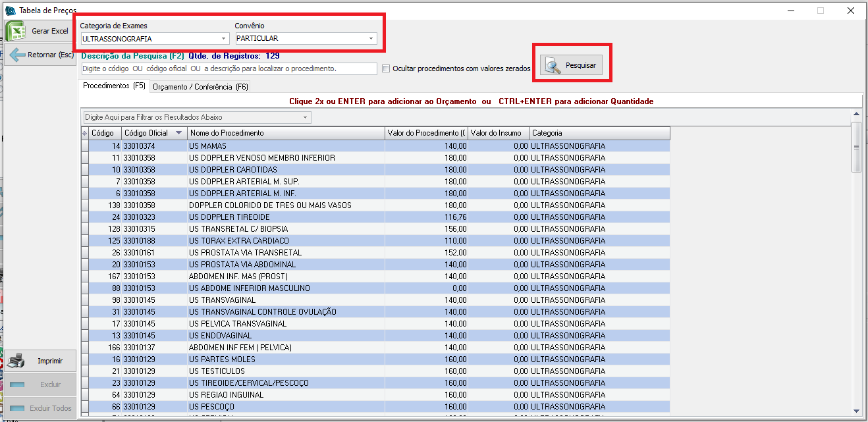Focus the Descrição da Pesquisa search field
The height and width of the screenshot is (422, 868).
(x=229, y=68)
